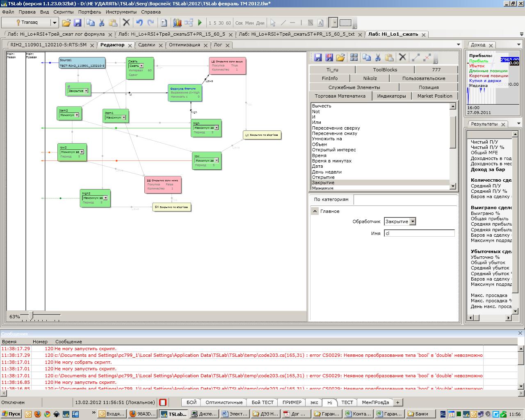The width and height of the screenshot is (525, 420).
Task: Open the 'Скрипты' menu
Action: click(x=64, y=12)
